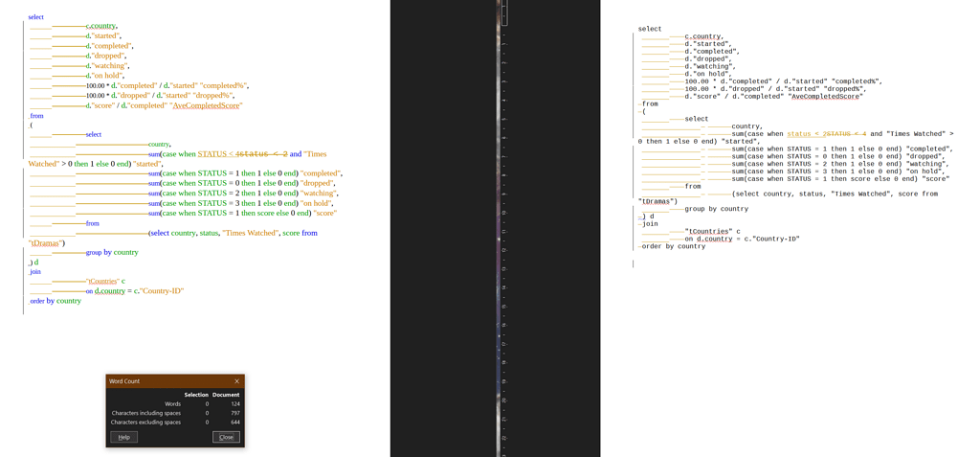The width and height of the screenshot is (980, 457).
Task: Click the Help button in Word Count
Action: (x=123, y=437)
